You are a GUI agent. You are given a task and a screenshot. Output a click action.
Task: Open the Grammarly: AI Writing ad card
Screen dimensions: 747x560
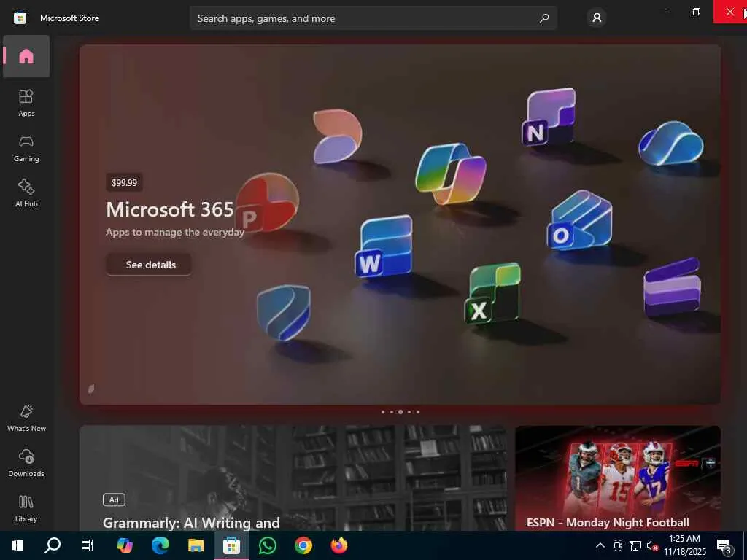coord(293,478)
